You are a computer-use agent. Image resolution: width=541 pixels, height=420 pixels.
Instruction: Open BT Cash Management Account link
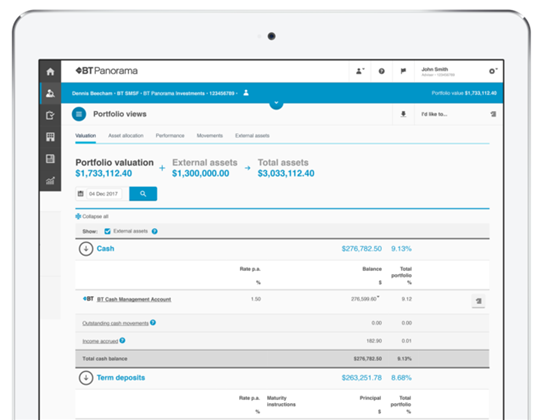pyautogui.click(x=134, y=299)
